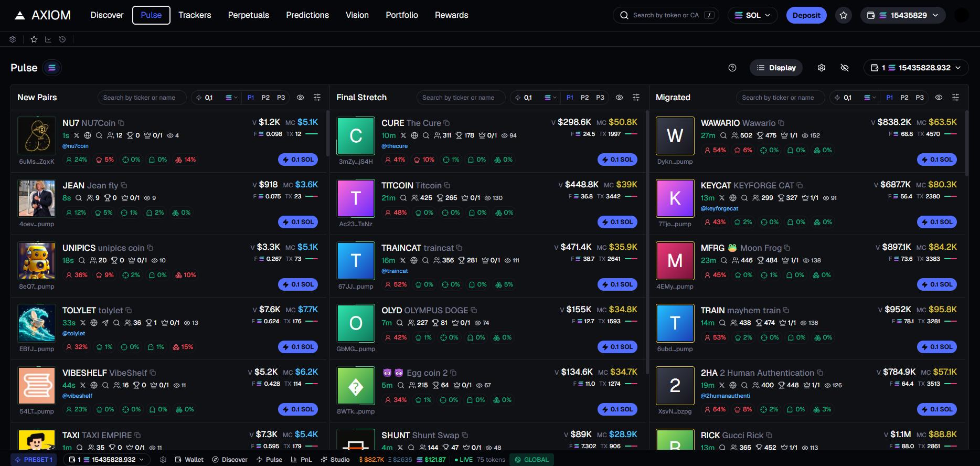Open the Display options button

tap(776, 68)
